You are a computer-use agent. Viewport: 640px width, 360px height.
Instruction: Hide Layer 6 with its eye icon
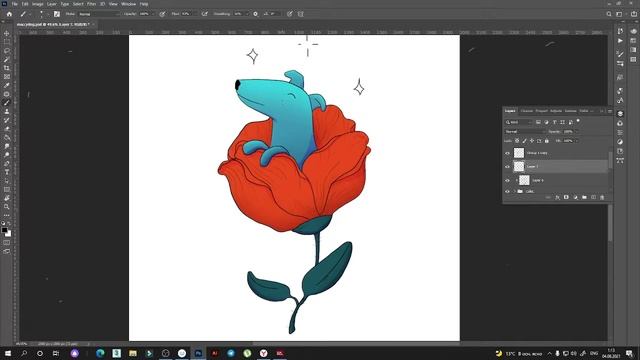(507, 180)
